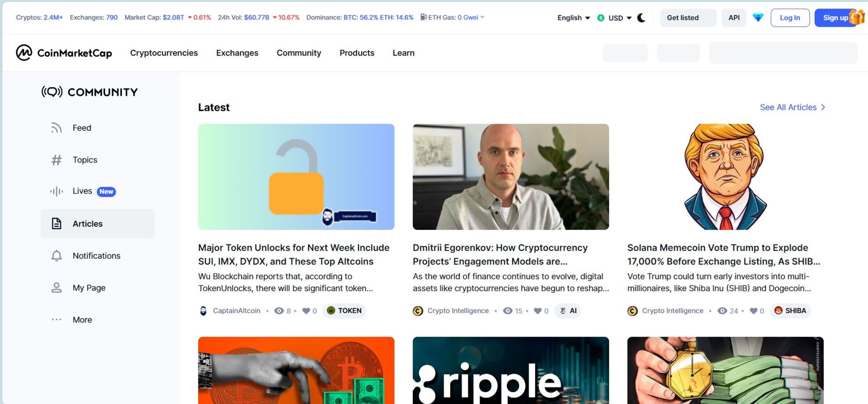Toggle dark mode moon icon
868x404 pixels.
641,18
